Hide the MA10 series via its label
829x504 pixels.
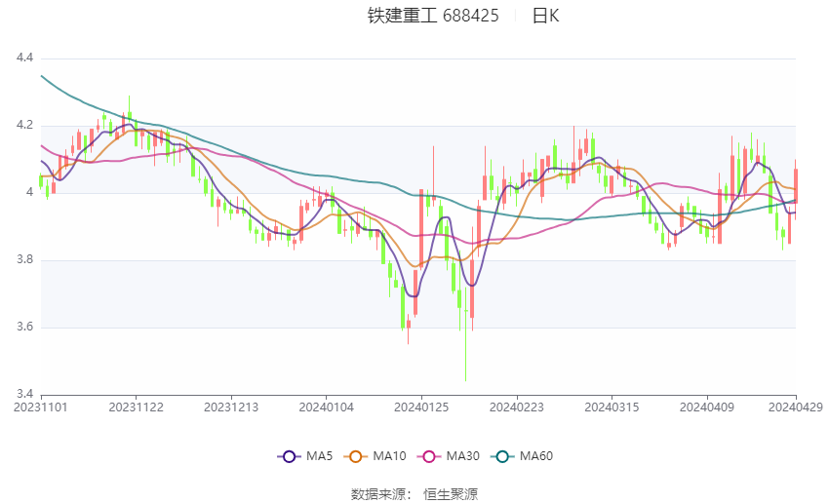coord(390,455)
